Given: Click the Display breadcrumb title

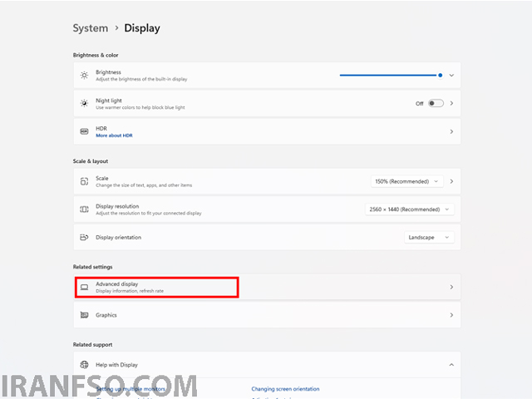Looking at the screenshot, I should click(142, 28).
